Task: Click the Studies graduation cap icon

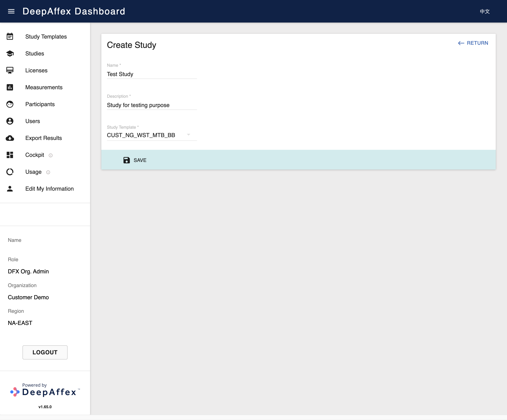Action: (10, 53)
